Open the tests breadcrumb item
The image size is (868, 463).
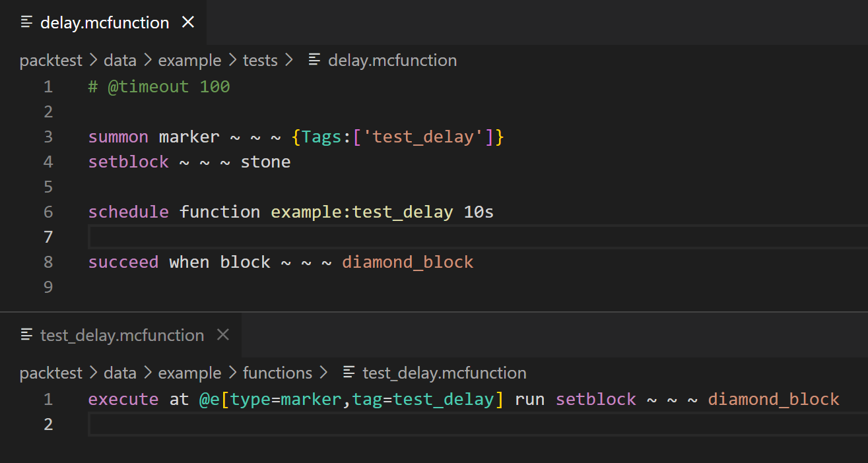[x=259, y=60]
